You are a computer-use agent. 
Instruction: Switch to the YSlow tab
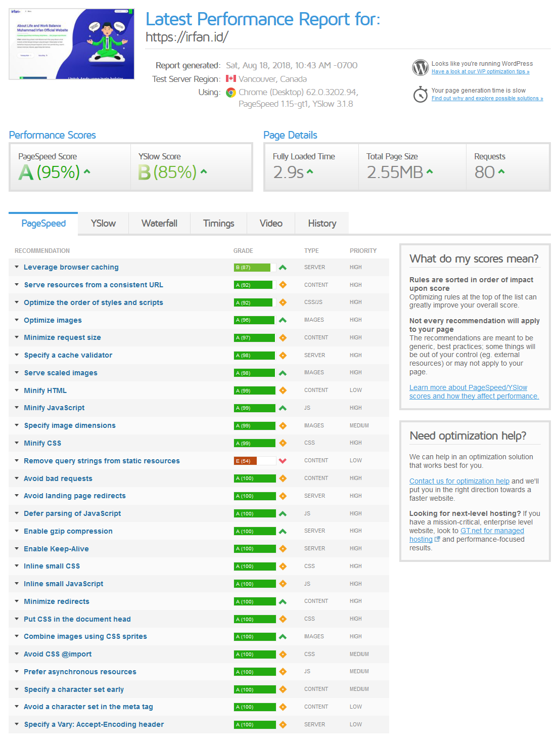tap(103, 224)
